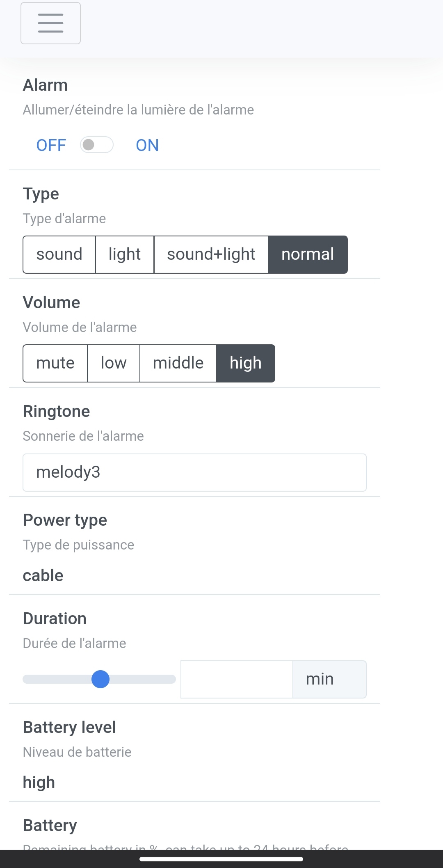Viewport: 443px width, 868px height.
Task: Select the normal alarm type
Action: click(308, 254)
